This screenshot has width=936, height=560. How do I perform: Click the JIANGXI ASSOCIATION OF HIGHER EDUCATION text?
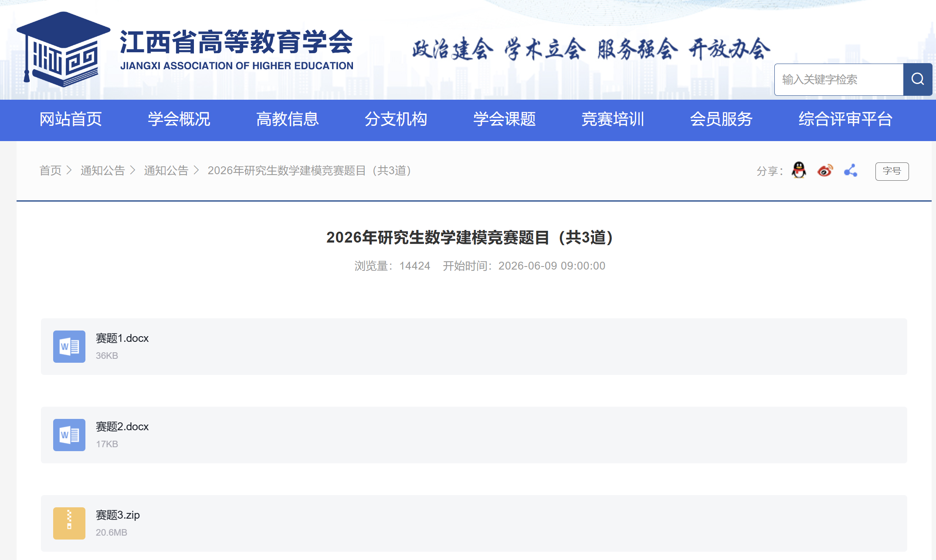coord(237,66)
